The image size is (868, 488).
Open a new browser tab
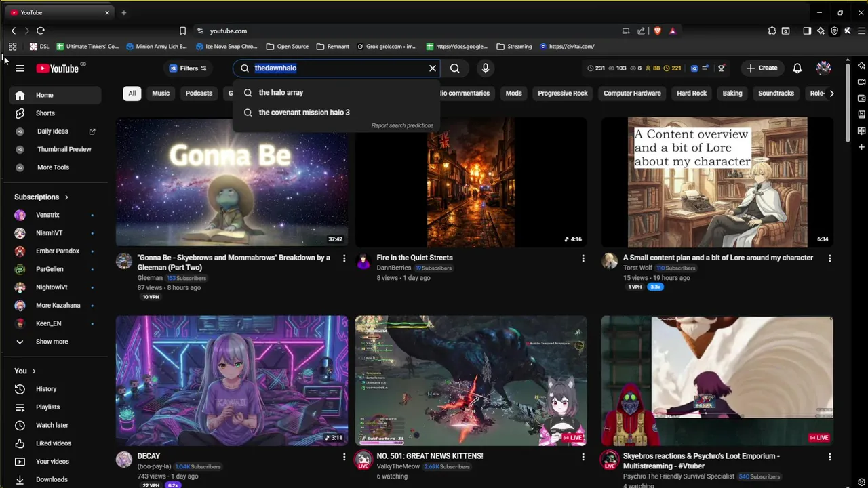click(x=123, y=12)
